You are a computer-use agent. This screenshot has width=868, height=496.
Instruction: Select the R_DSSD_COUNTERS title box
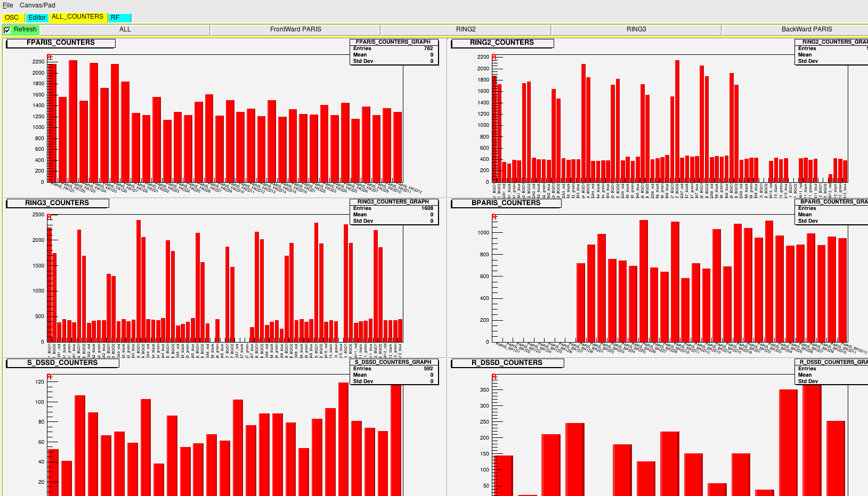coord(507,363)
